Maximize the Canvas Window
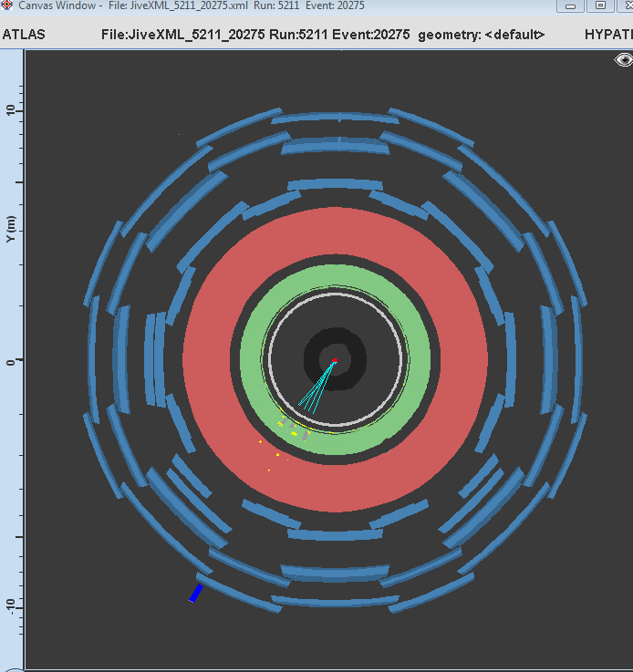Screen dimensions: 633x672 (x=600, y=5)
